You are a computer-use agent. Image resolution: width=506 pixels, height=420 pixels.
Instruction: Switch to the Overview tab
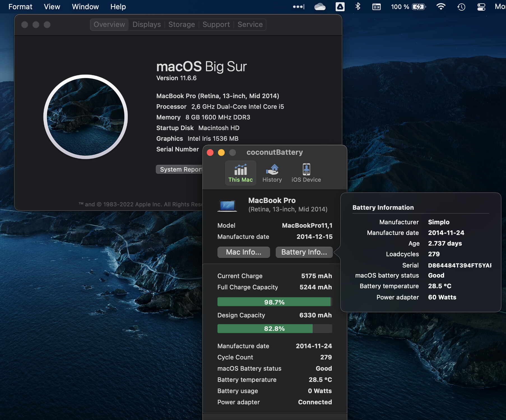[x=109, y=24]
